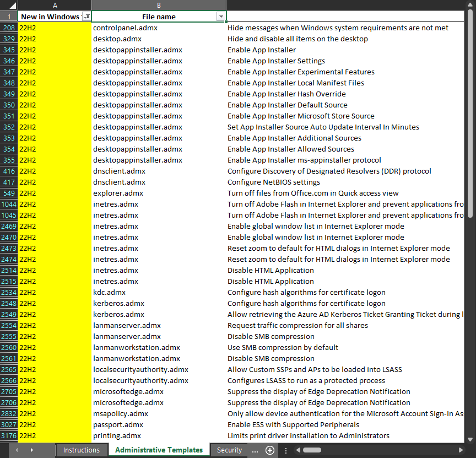Select row 1 by its row header
Screen dimensions: 476x458
pos(9,17)
